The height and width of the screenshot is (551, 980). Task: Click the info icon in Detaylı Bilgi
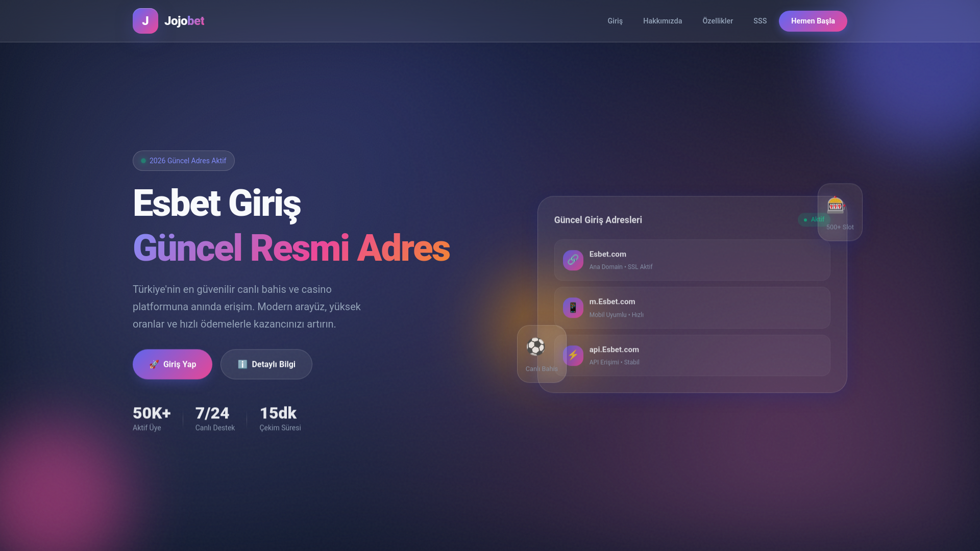coord(242,364)
